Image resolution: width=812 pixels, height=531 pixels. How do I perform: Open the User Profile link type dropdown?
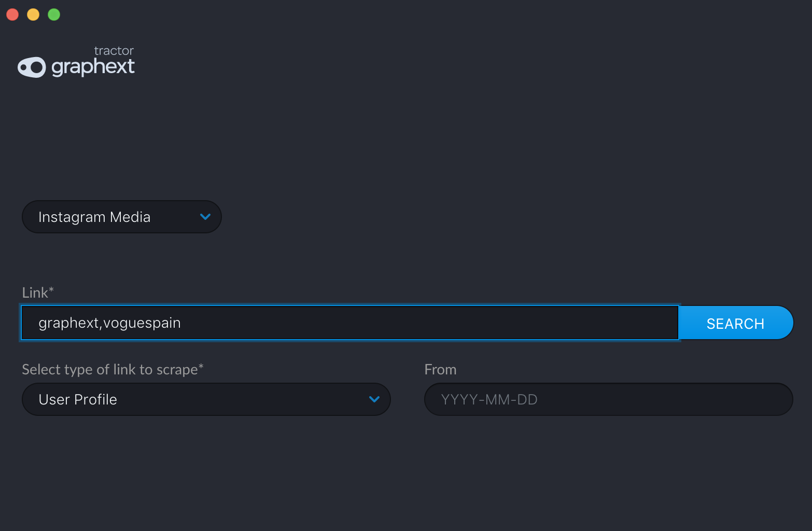(x=206, y=399)
